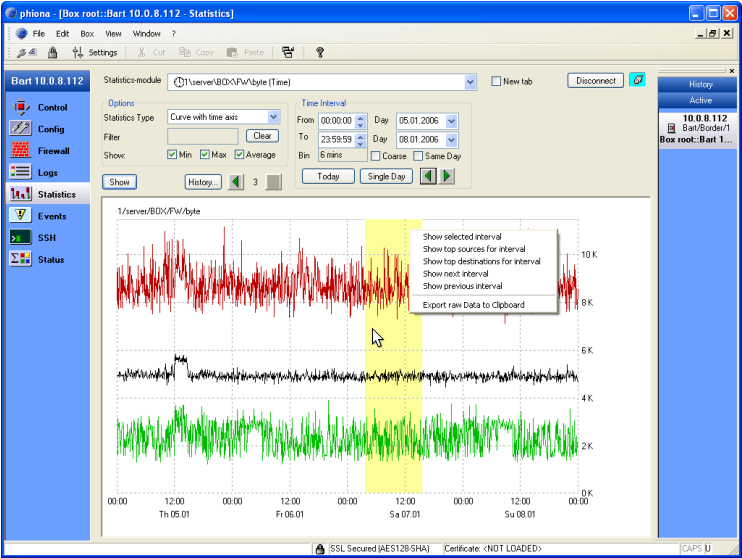Choose Show top sources for interval

click(483, 249)
